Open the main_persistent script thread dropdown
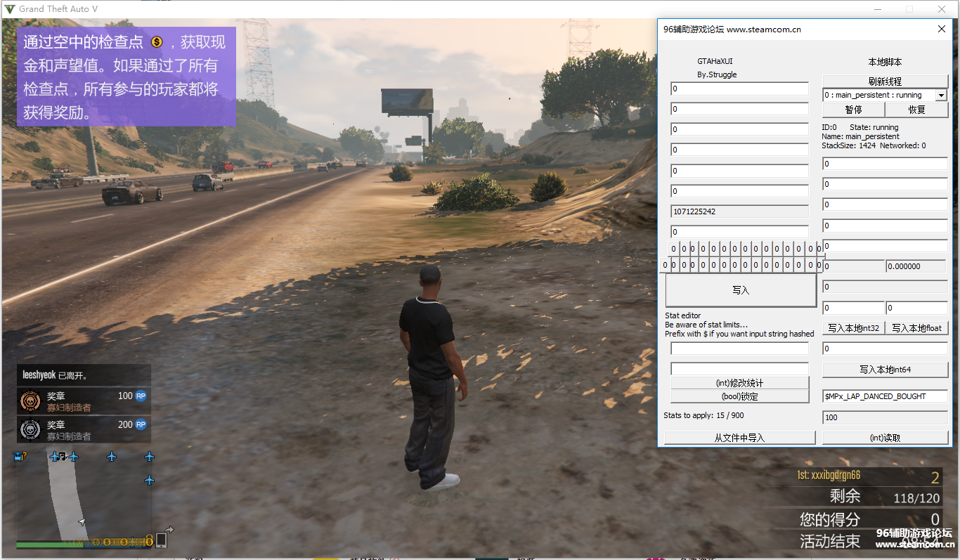 941,96
